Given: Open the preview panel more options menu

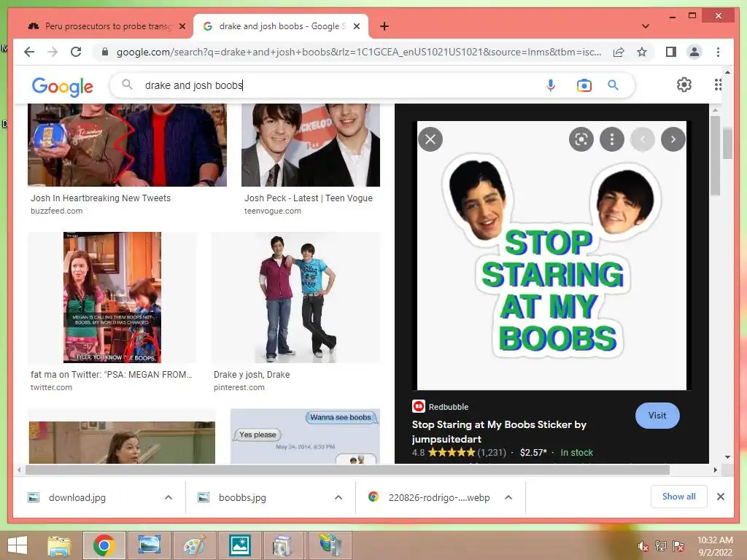Looking at the screenshot, I should pos(612,139).
